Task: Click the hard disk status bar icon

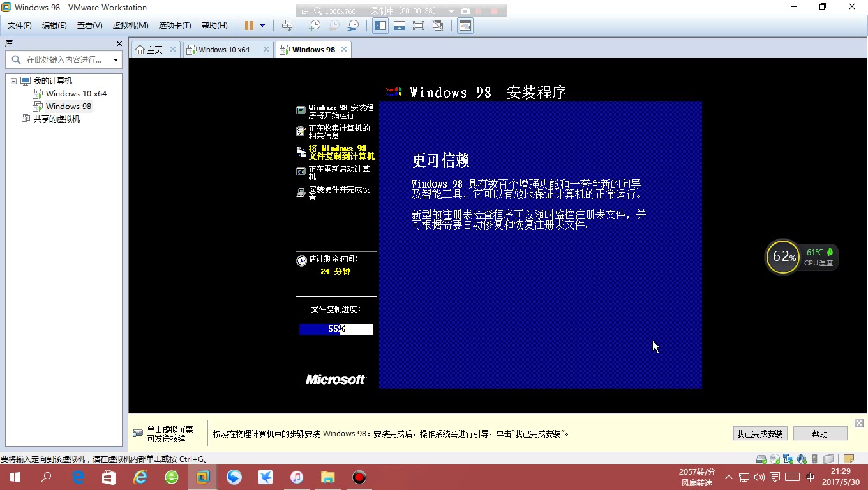Action: point(761,458)
